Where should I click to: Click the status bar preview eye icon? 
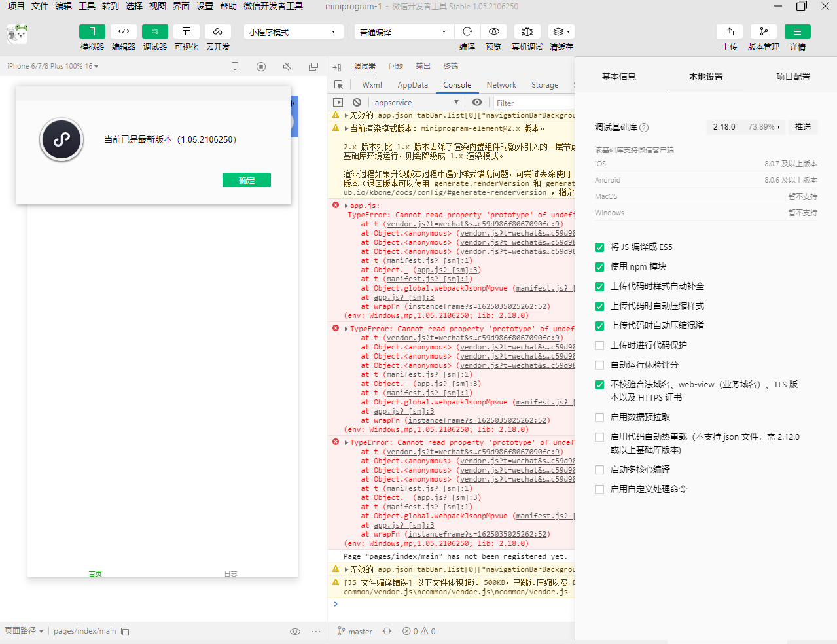295,632
